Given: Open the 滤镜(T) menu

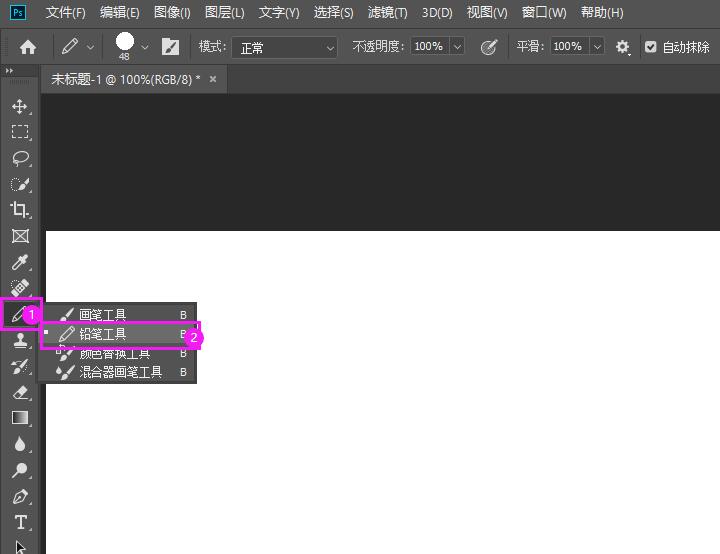Looking at the screenshot, I should click(387, 12).
